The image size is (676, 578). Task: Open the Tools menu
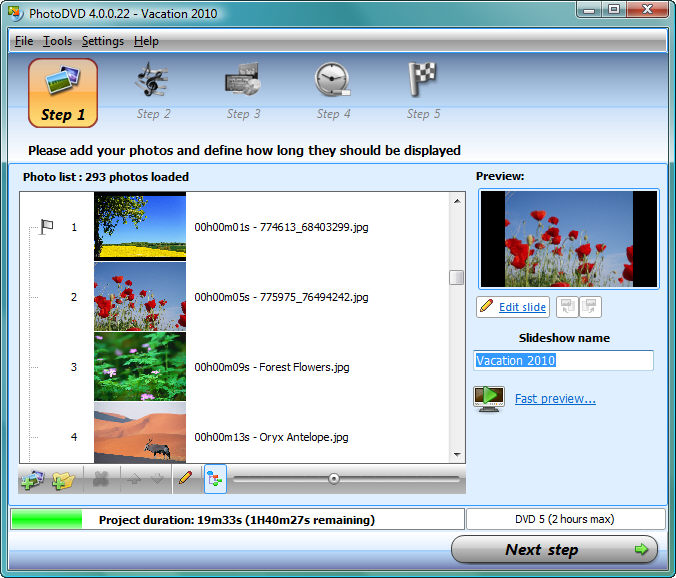coord(57,41)
